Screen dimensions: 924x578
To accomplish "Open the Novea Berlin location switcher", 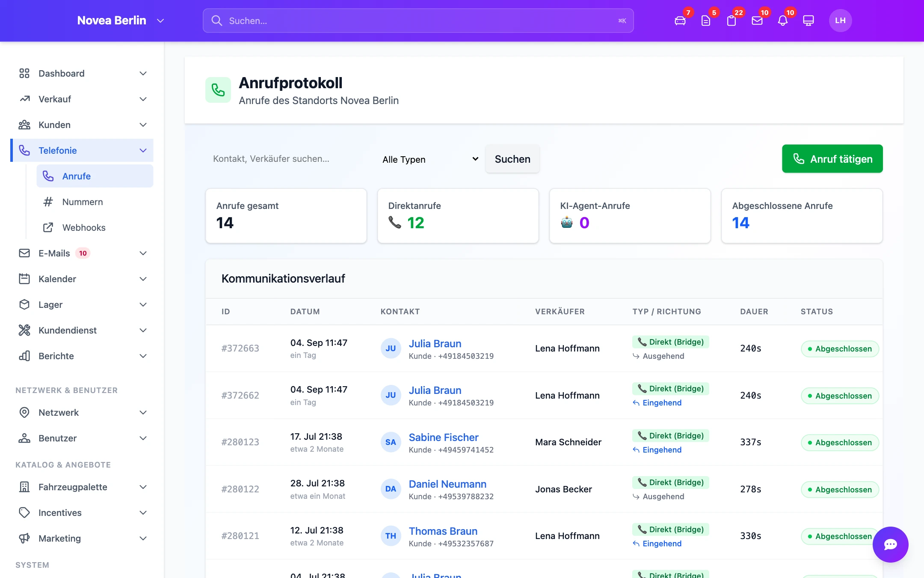I will (120, 21).
